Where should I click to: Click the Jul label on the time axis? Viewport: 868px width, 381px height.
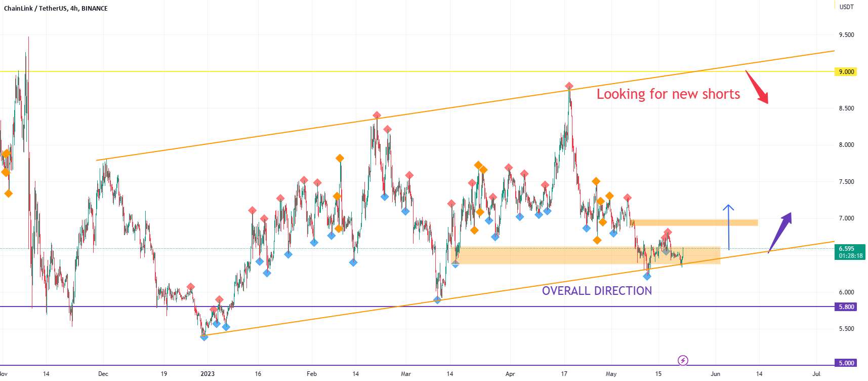pos(816,374)
